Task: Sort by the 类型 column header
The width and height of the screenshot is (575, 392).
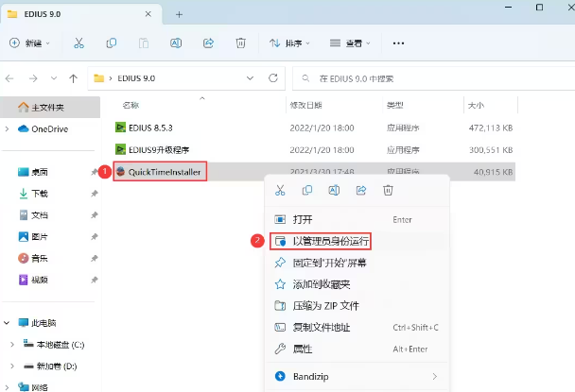Action: click(395, 105)
